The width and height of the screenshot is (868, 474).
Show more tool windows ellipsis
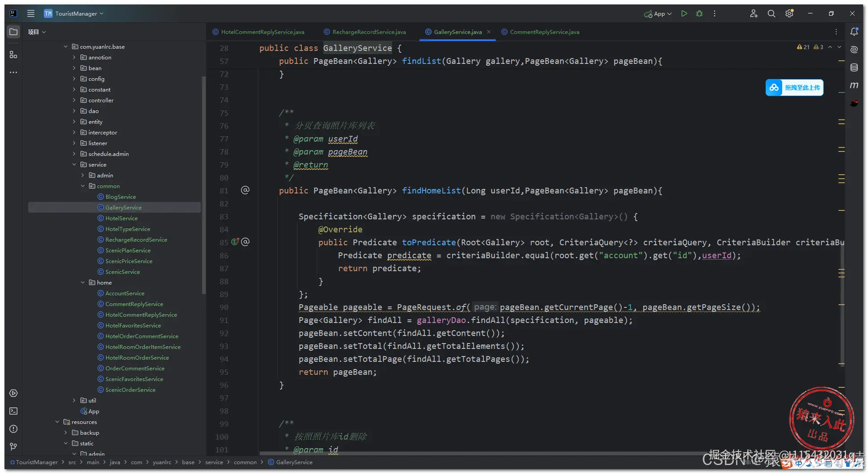coord(13,72)
